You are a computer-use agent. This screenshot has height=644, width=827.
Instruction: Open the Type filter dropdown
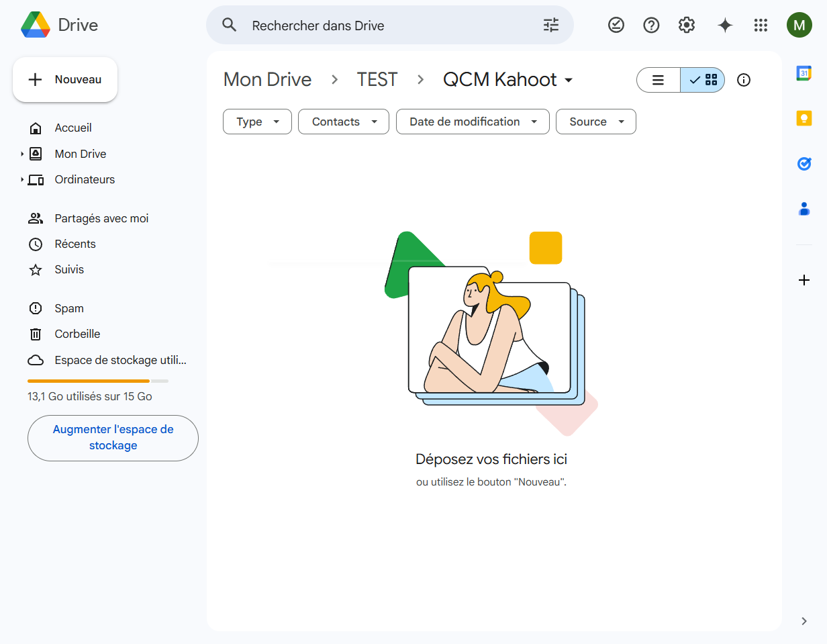(257, 122)
